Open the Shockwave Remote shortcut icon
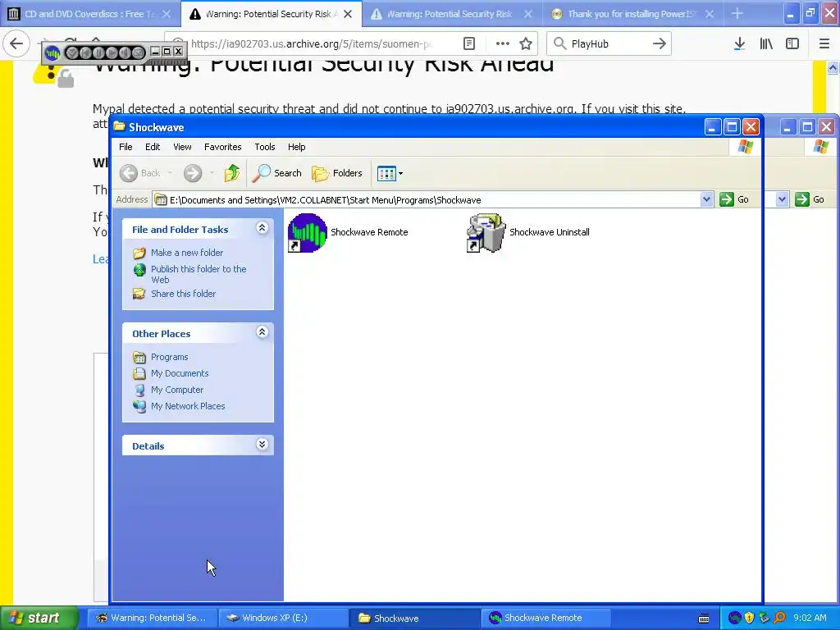The width and height of the screenshot is (840, 630). pos(308,232)
